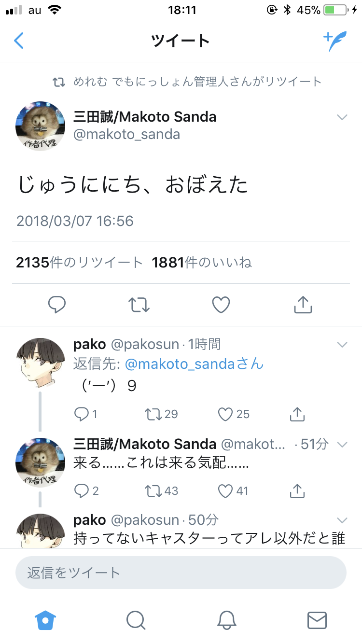Retweet pako's reply with 29 retweets
This screenshot has width=362, height=644.
pyautogui.click(x=154, y=414)
